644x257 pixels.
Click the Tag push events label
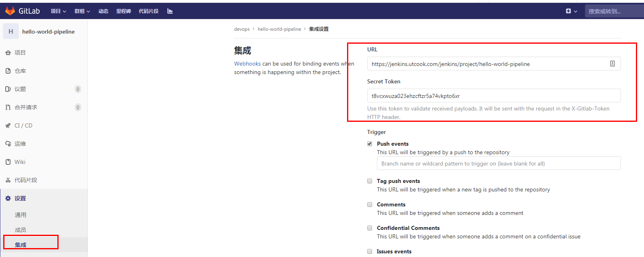398,181
